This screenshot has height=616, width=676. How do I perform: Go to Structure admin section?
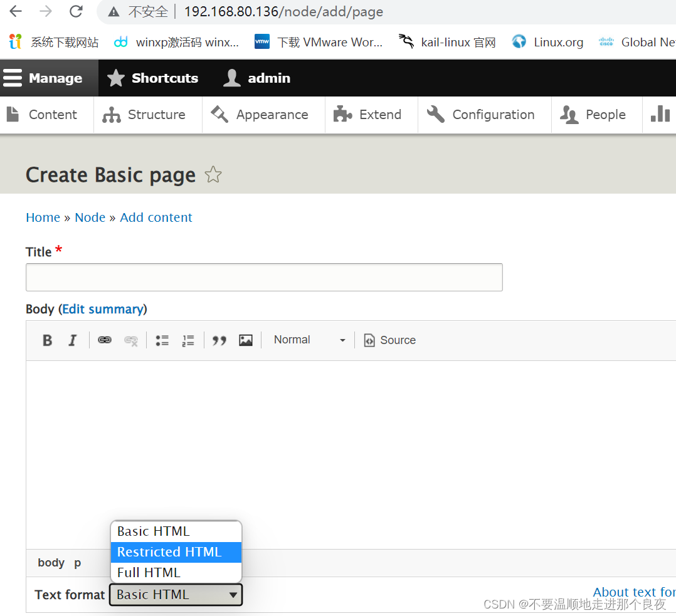click(148, 115)
